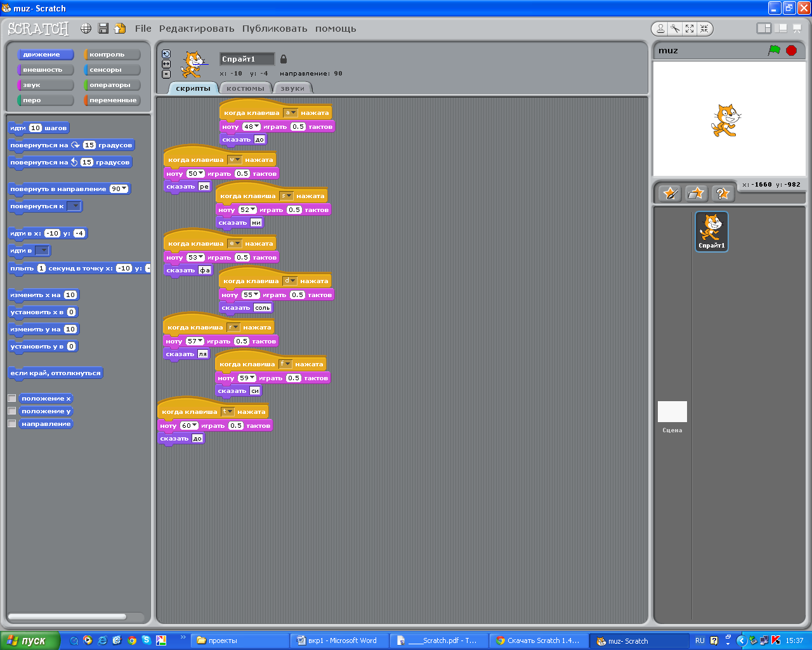Screen dimensions: 812x650
Task: Open the Публиковать menu
Action: 275,29
